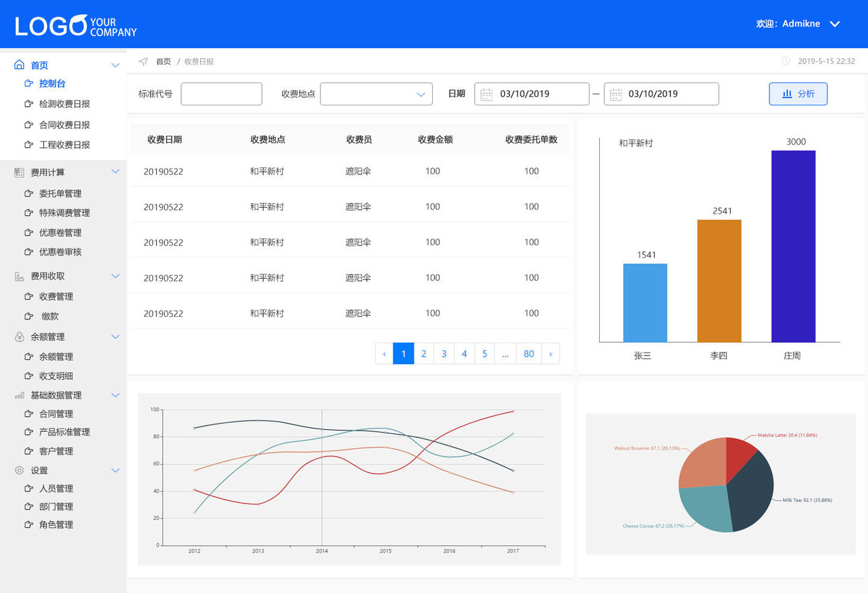Click the Cheese Cocoa pie slice
868x593 pixels.
pos(705,508)
